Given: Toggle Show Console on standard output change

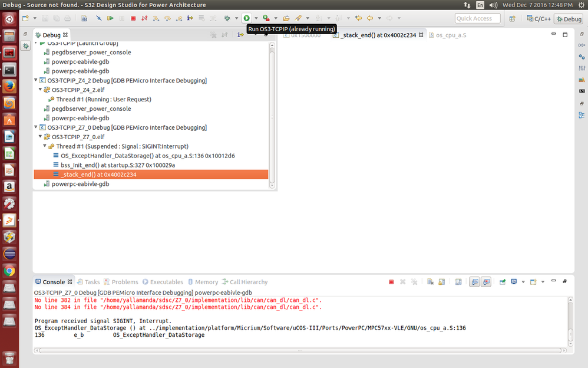Looking at the screenshot, I should tap(475, 282).
